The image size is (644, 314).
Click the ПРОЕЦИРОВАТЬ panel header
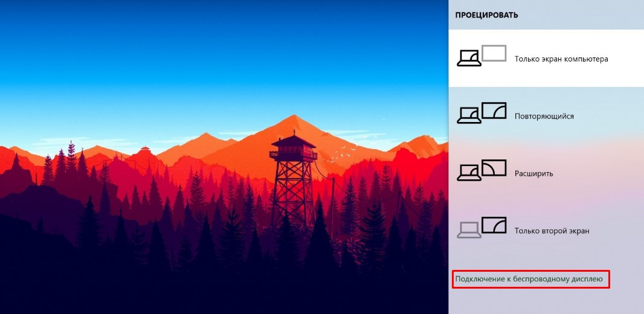pos(487,15)
